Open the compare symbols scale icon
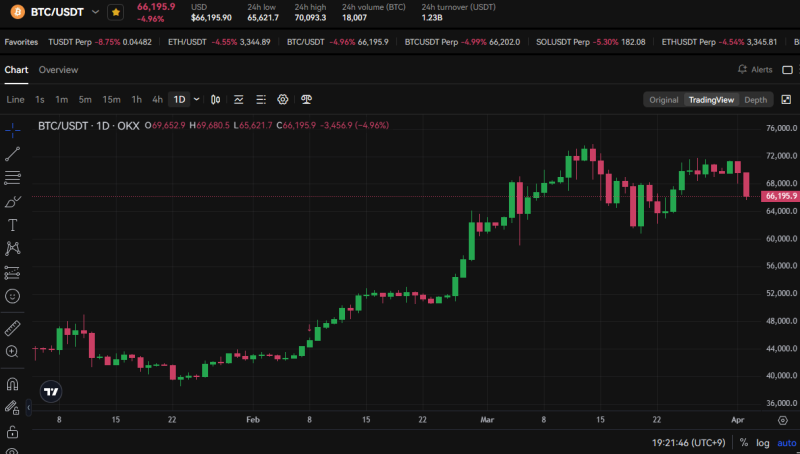The width and height of the screenshot is (800, 454). pyautogui.click(x=306, y=99)
